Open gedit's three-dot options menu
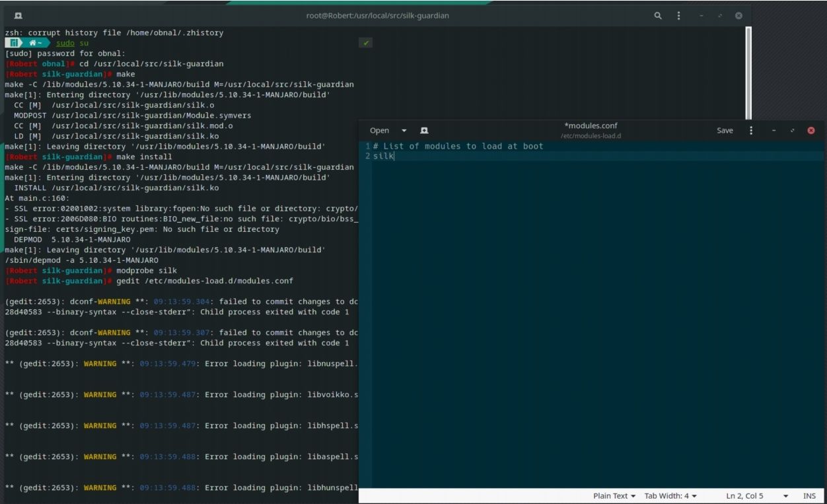 [x=751, y=130]
